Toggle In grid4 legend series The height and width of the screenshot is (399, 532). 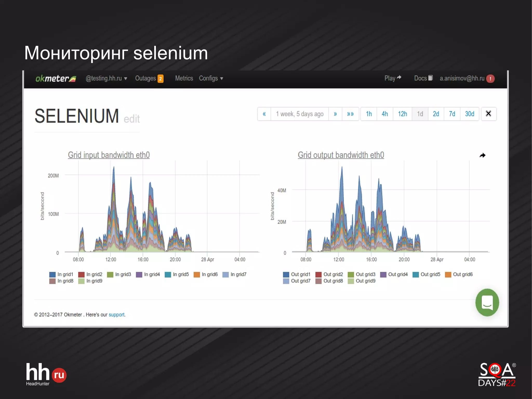[x=148, y=274]
